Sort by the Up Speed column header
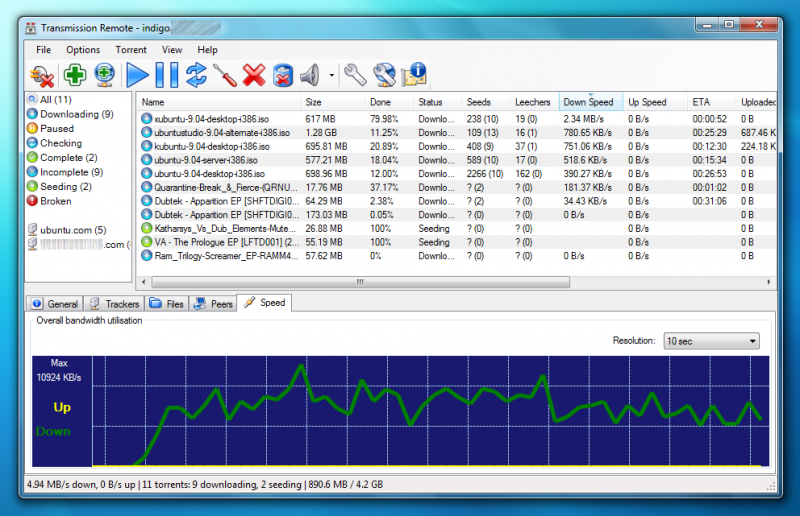The image size is (800, 516). 655,102
